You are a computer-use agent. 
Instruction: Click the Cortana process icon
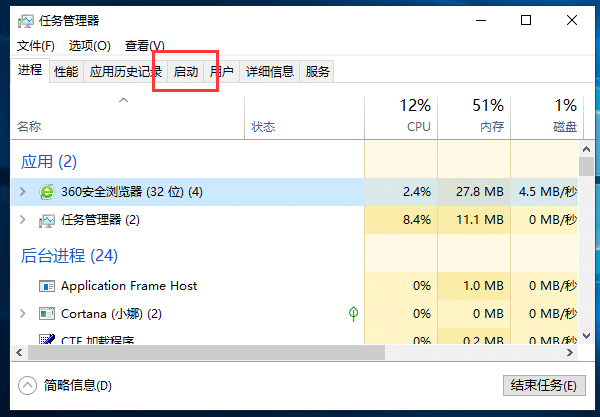coord(47,314)
